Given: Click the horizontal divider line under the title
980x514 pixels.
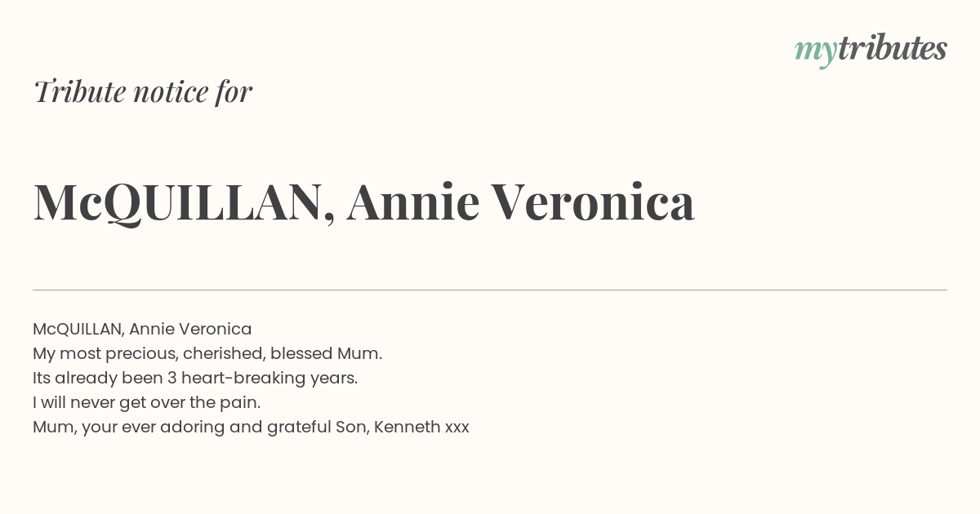Looking at the screenshot, I should click(x=490, y=290).
